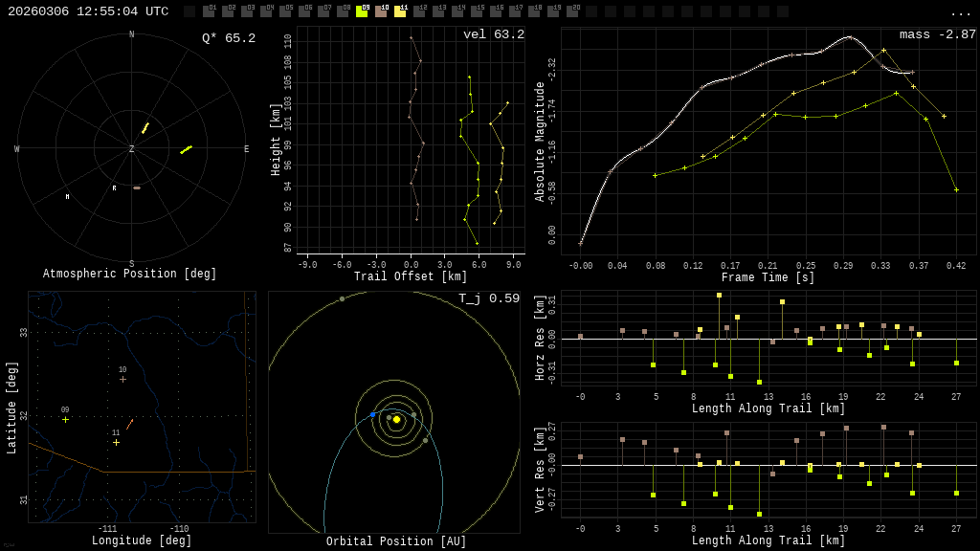Click the Q* 65.2 readout
Viewport: 980px width, 551px height.
[229, 38]
